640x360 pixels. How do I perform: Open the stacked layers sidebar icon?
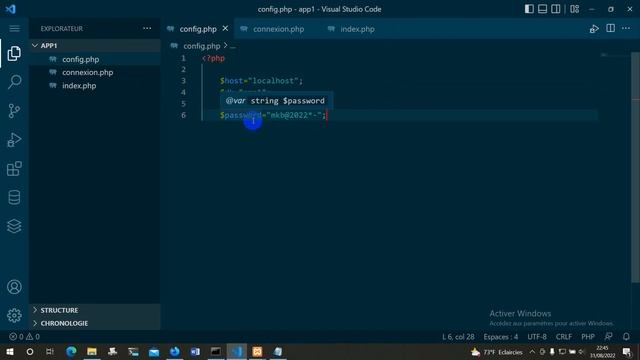[14, 226]
